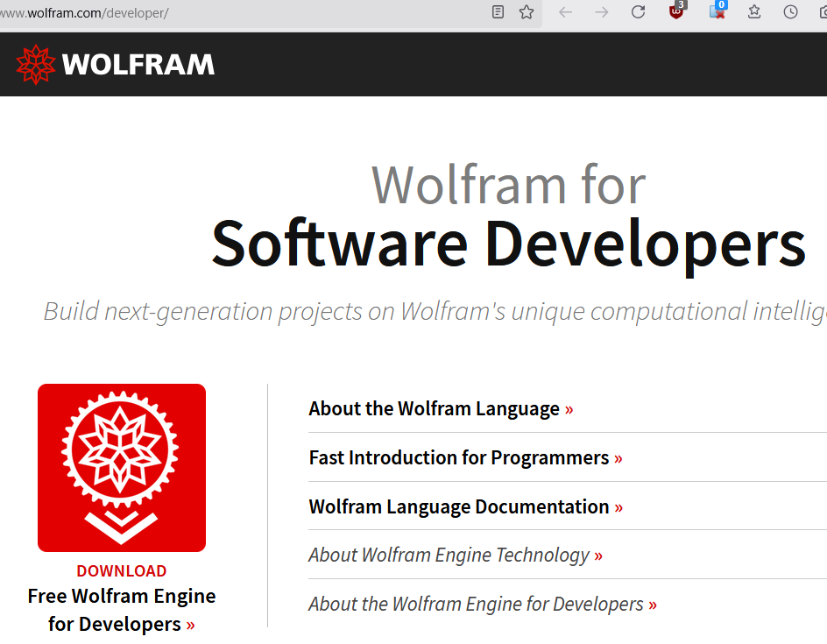
Task: Open reader view icon in address bar
Action: (x=498, y=11)
